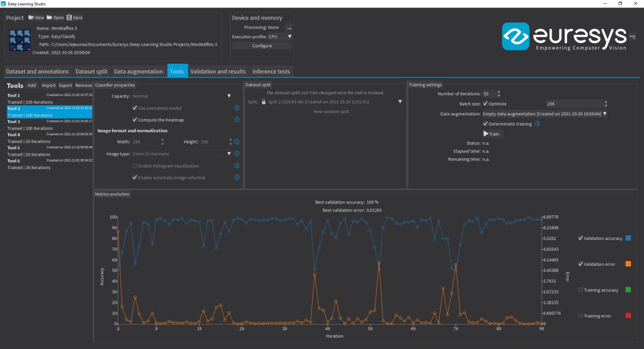Viewport: 644px width, 349px height.
Task: Click blue Validation accuracy color swatch
Action: pos(628,238)
